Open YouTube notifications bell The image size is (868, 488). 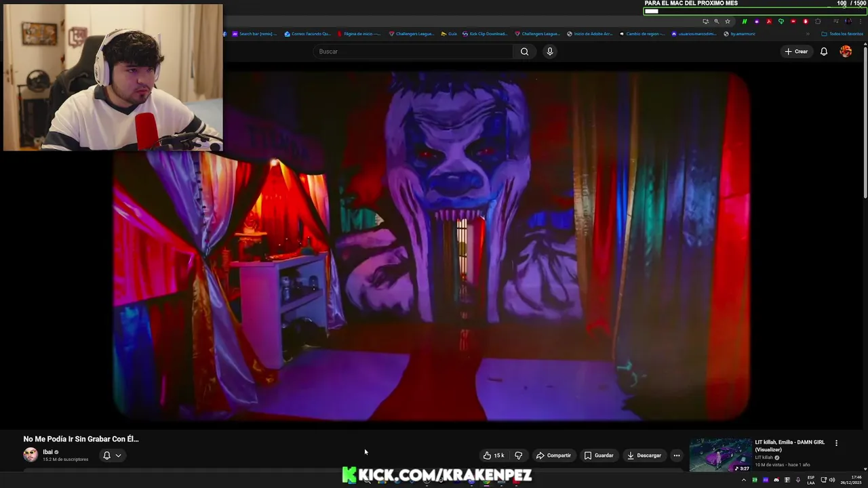(824, 52)
